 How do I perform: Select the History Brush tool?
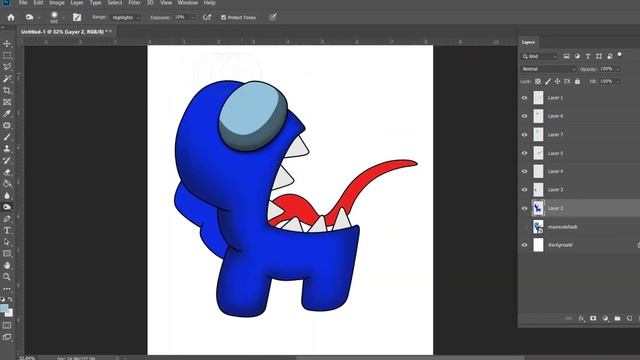coord(7,160)
